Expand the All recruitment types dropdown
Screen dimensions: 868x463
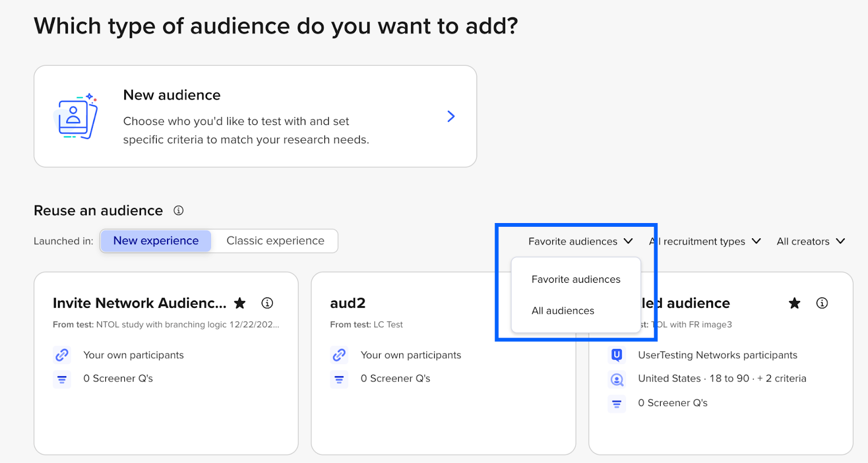click(705, 242)
